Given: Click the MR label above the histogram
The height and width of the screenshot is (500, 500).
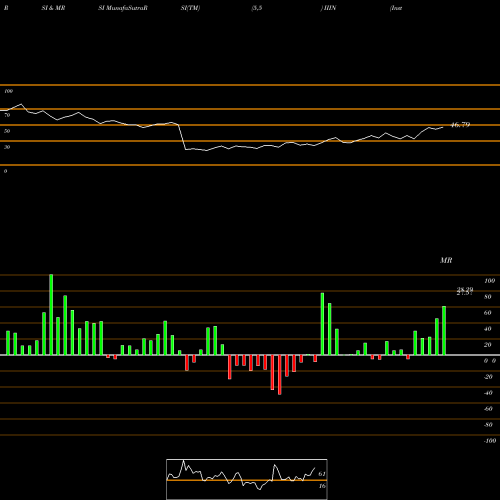Looking at the screenshot, I should point(446,260).
